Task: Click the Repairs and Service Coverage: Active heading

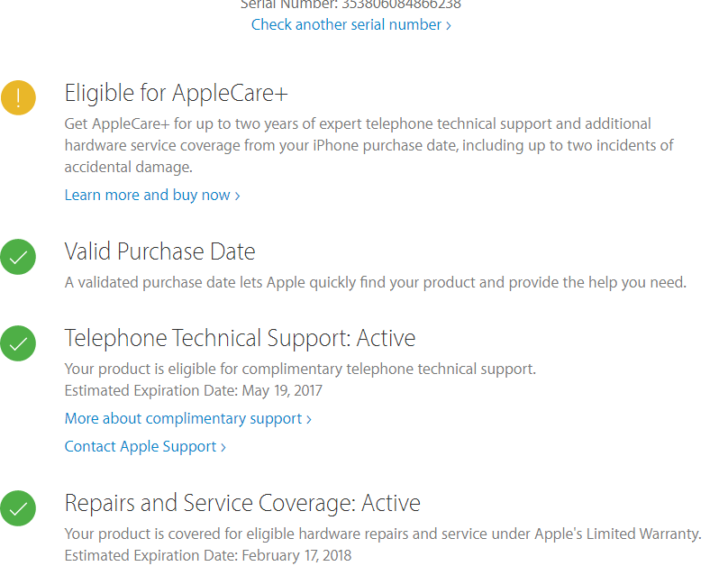Action: tap(242, 503)
